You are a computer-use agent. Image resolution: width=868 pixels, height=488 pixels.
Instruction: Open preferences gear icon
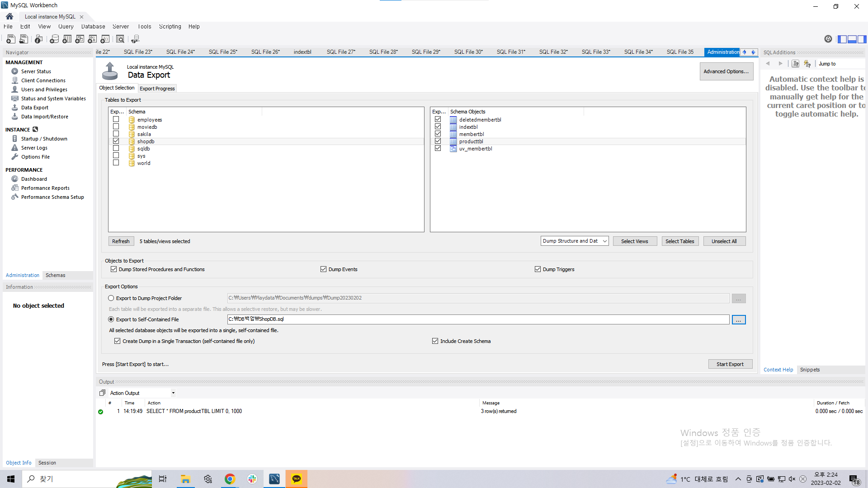[828, 39]
